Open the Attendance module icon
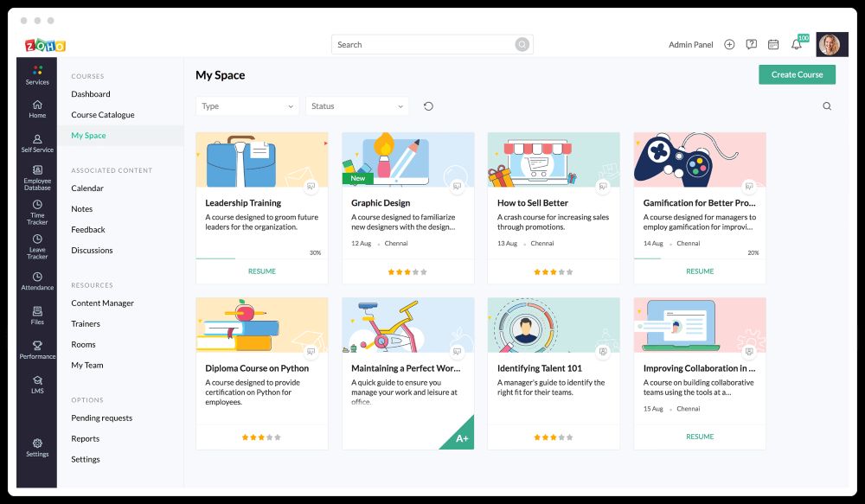 pos(37,277)
